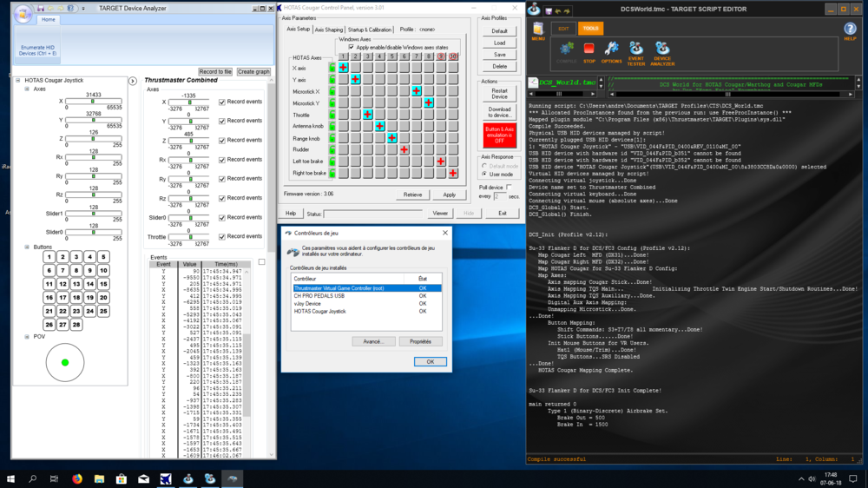Enable the Poll device checkbox
This screenshot has height=488, width=868.
coord(509,187)
